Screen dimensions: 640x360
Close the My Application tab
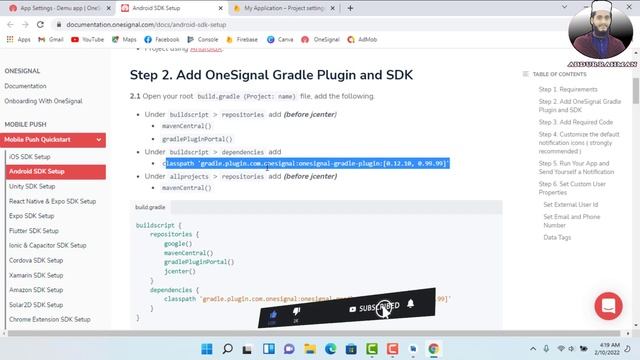pos(333,8)
